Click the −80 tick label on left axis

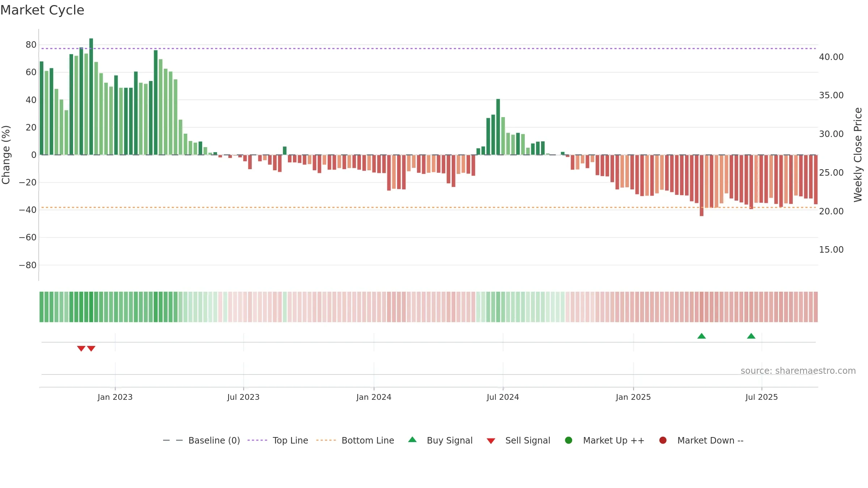[x=28, y=265]
